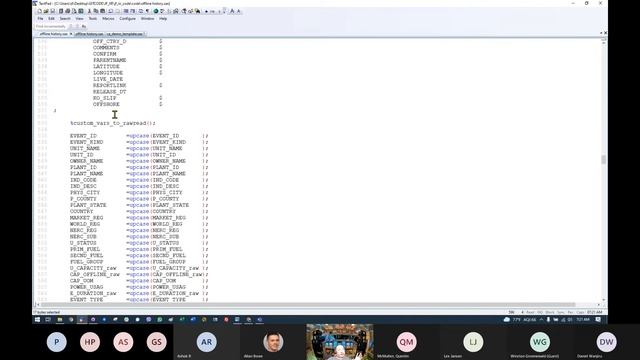Image resolution: width=640 pixels, height=360 pixels.
Task: Click the green globe toolbar icon
Action: pos(156,11)
